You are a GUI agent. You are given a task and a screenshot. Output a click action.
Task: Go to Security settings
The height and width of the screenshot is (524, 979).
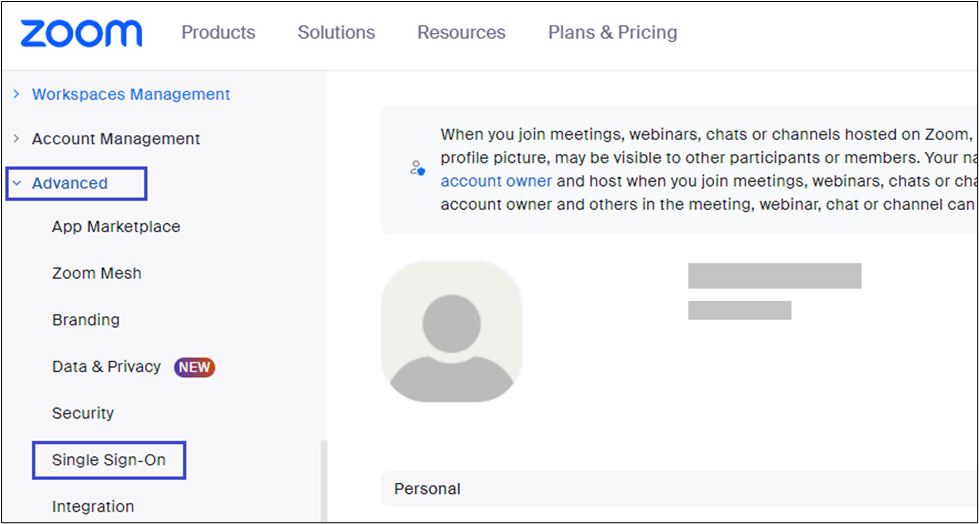point(83,413)
